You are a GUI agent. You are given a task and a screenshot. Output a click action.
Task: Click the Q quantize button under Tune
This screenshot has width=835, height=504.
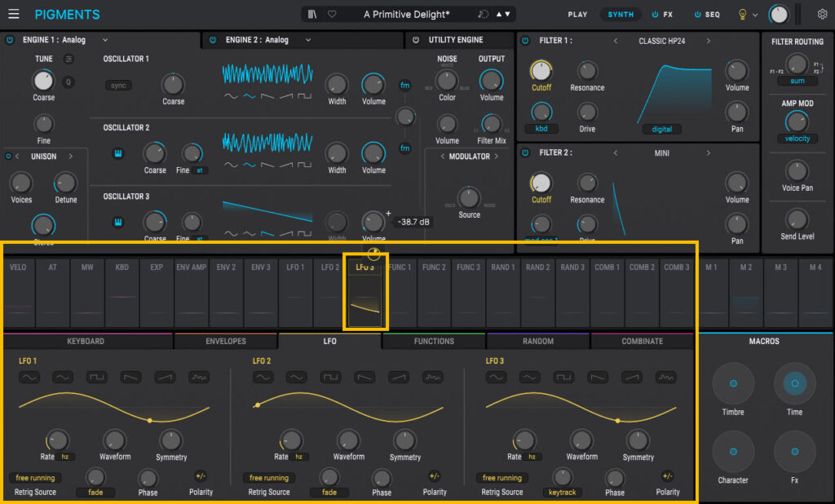coord(68,82)
